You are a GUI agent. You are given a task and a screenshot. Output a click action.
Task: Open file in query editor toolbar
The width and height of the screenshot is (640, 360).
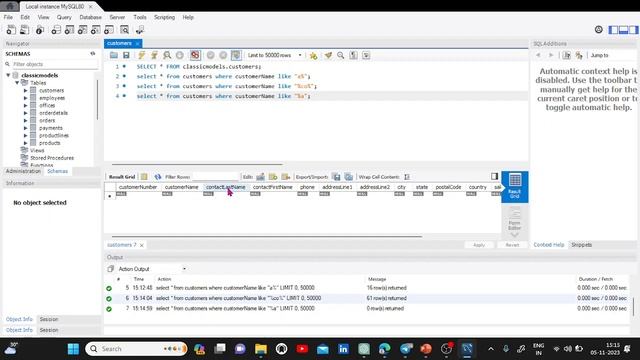click(x=114, y=55)
